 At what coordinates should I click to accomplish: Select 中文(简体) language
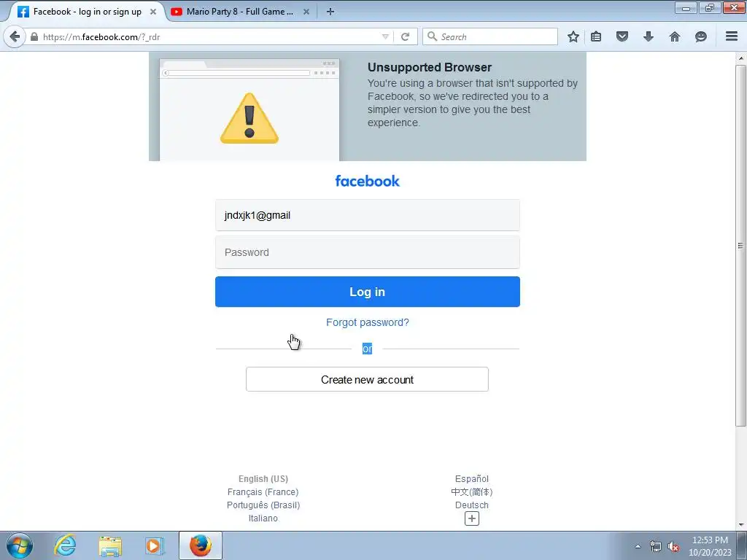tap(472, 492)
